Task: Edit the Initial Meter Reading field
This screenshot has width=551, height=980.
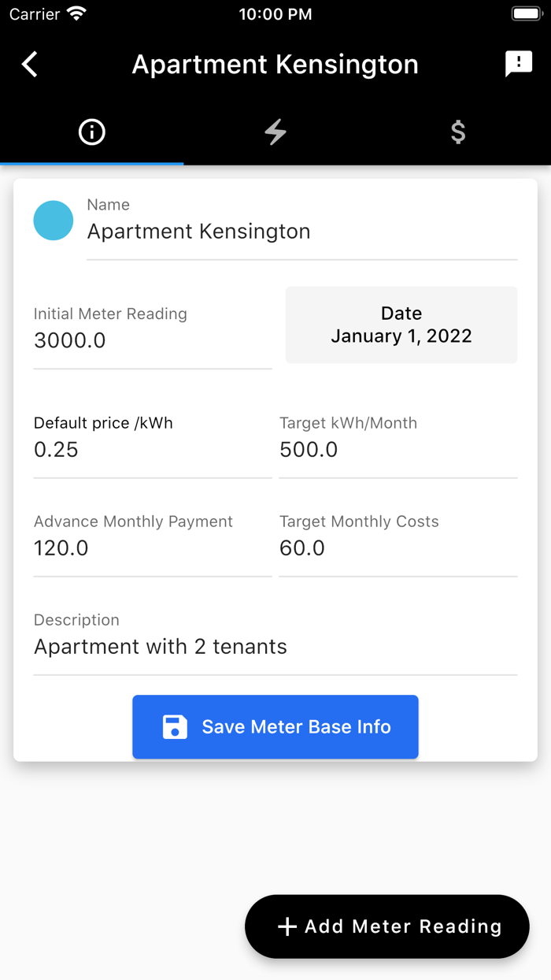Action: pos(152,340)
